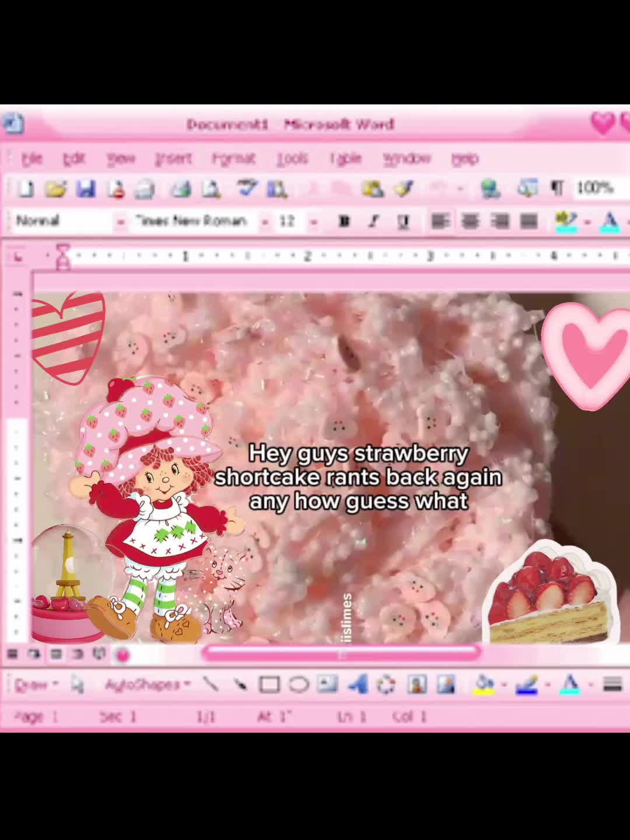Open the Table menu
This screenshot has height=840, width=630.
coord(345,158)
